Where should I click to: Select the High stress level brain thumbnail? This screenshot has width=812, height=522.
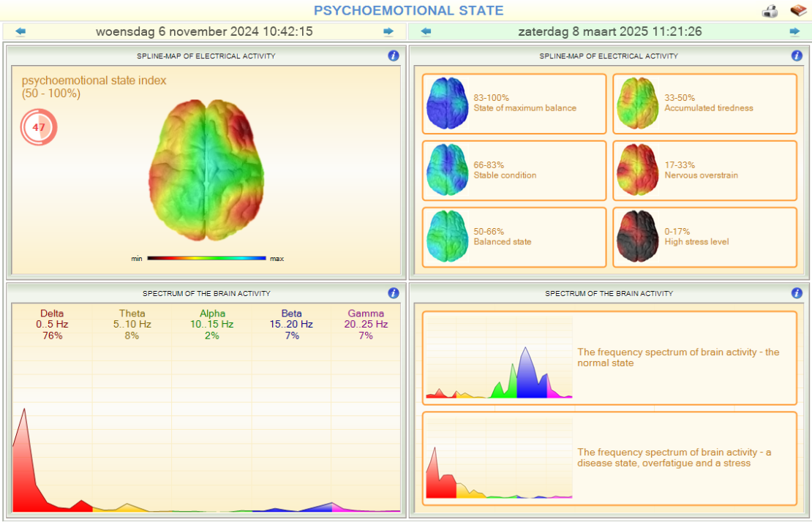click(x=639, y=237)
